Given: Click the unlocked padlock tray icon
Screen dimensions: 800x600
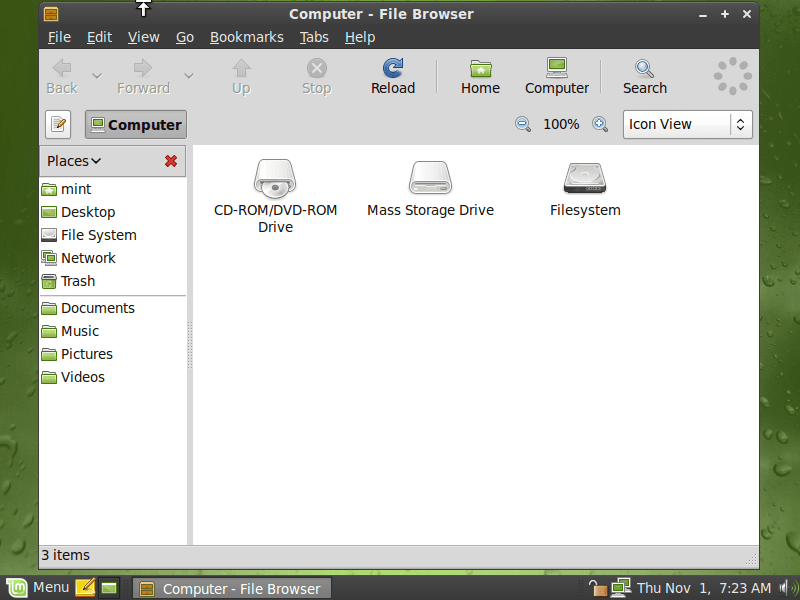Looking at the screenshot, I should (597, 588).
